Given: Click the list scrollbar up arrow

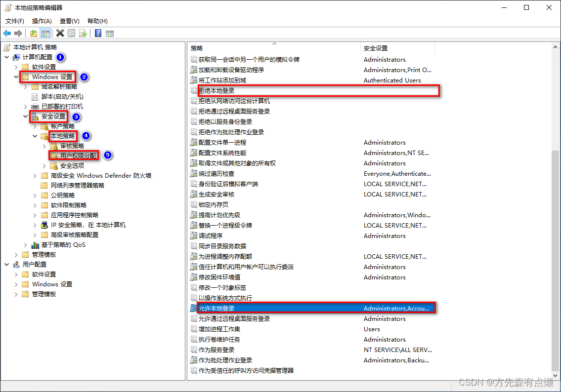Looking at the screenshot, I should tap(555, 47).
